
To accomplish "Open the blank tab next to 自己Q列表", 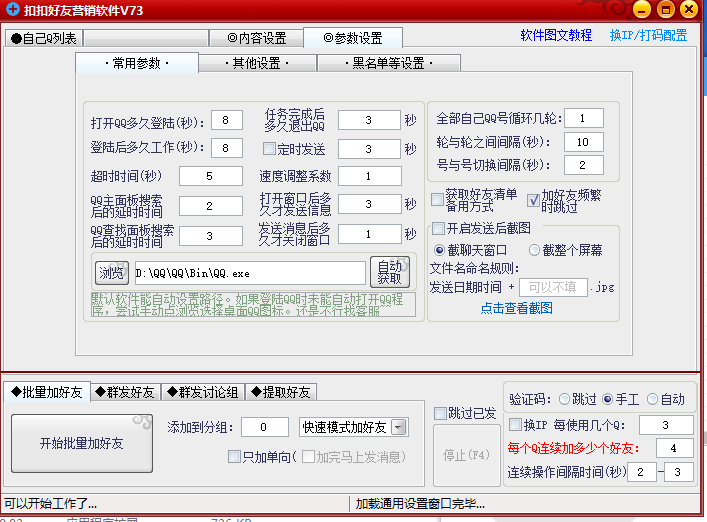I will [x=146, y=38].
